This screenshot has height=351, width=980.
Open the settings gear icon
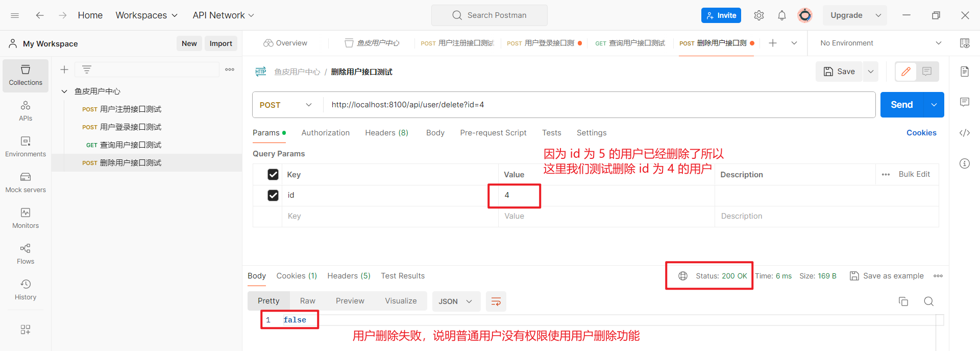coord(758,15)
